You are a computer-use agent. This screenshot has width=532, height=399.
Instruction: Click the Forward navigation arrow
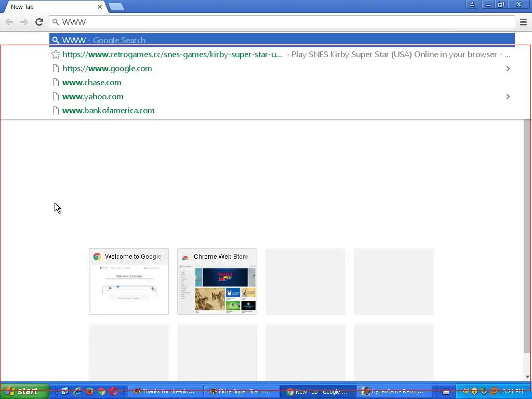24,22
